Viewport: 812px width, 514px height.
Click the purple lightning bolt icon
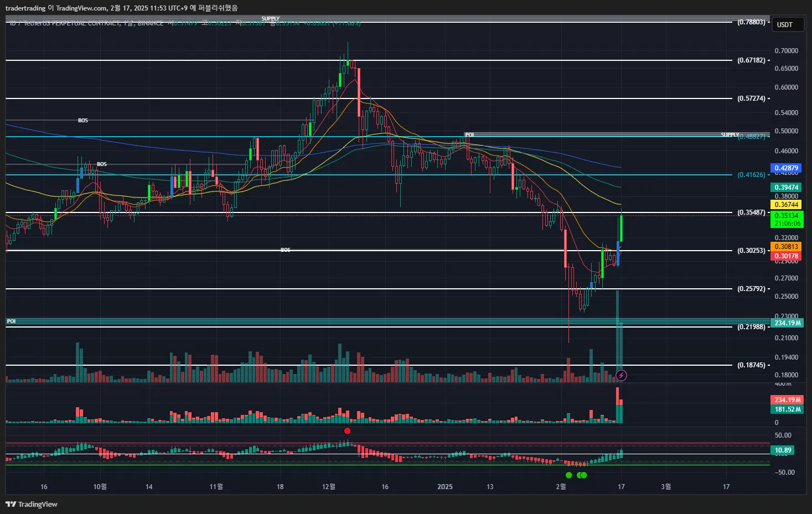(621, 376)
